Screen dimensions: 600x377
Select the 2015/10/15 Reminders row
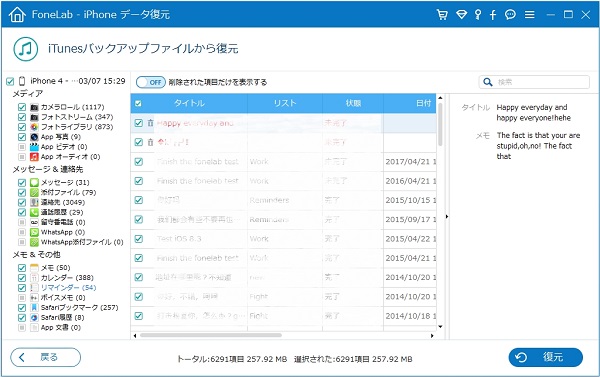[x=283, y=201]
